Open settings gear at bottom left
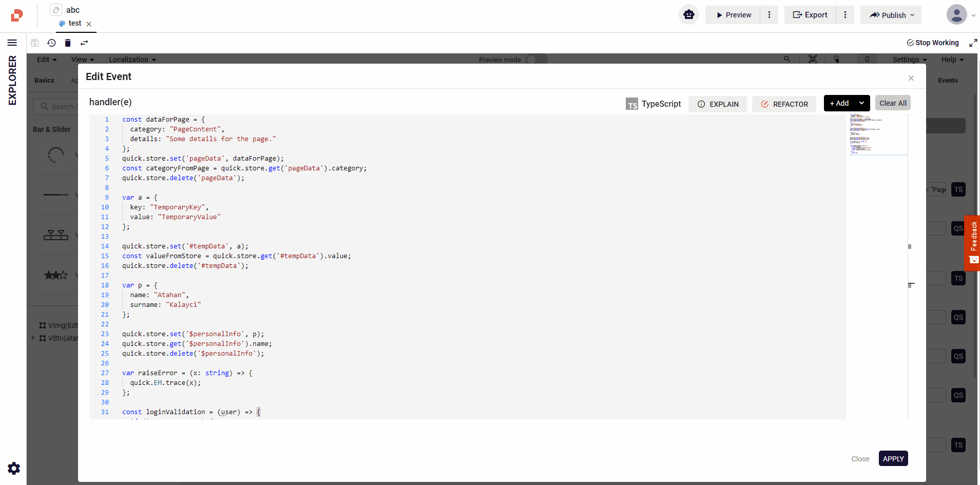The height and width of the screenshot is (485, 980). (x=14, y=468)
